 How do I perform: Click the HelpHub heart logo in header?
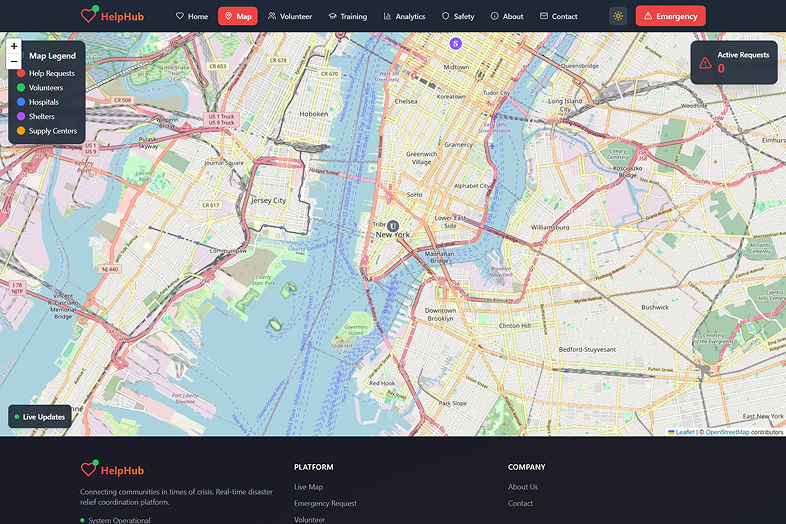(89, 15)
